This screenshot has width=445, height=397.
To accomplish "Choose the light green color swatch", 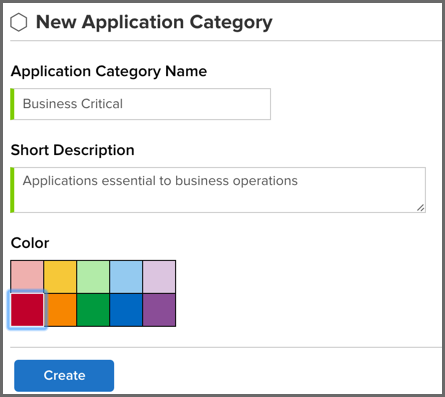I will 93,277.
